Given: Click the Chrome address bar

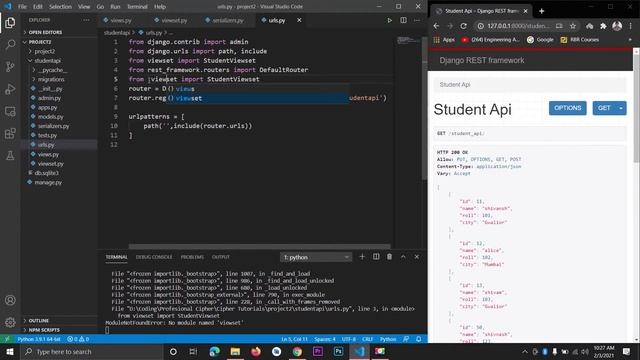Looking at the screenshot, I should click(518, 26).
